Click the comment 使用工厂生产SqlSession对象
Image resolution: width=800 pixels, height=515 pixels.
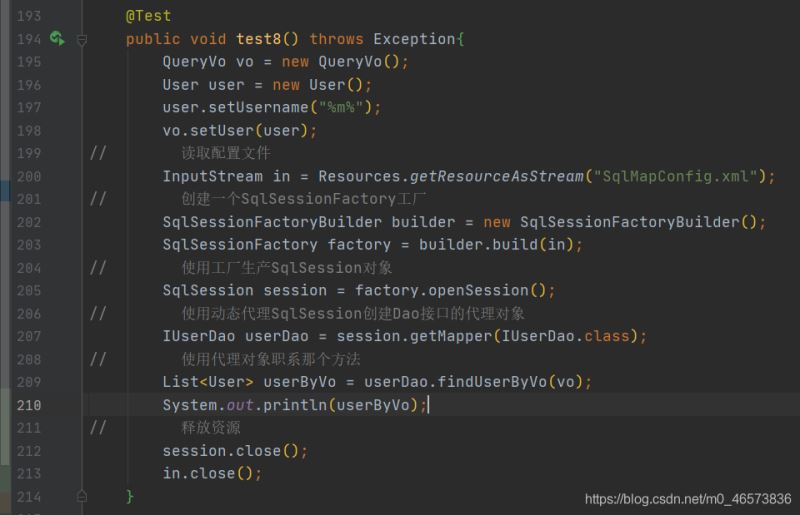(x=287, y=267)
